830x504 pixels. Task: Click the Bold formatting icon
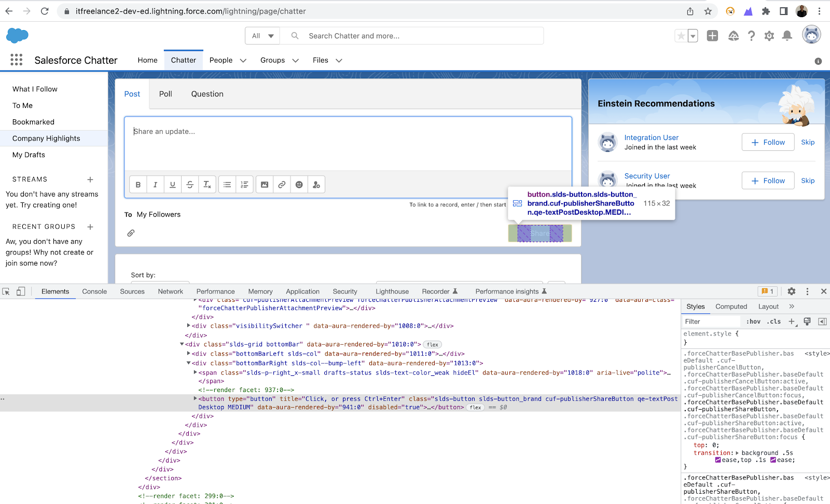138,185
